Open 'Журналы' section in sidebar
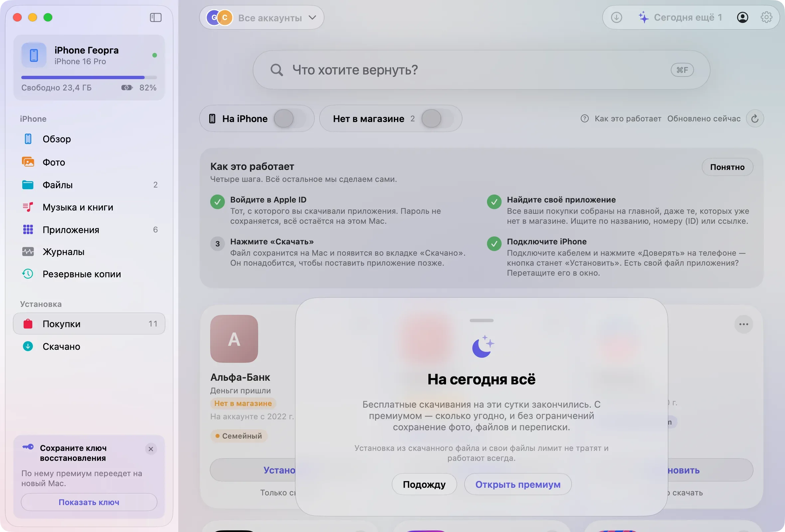Viewport: 785px width, 532px height. click(89, 252)
